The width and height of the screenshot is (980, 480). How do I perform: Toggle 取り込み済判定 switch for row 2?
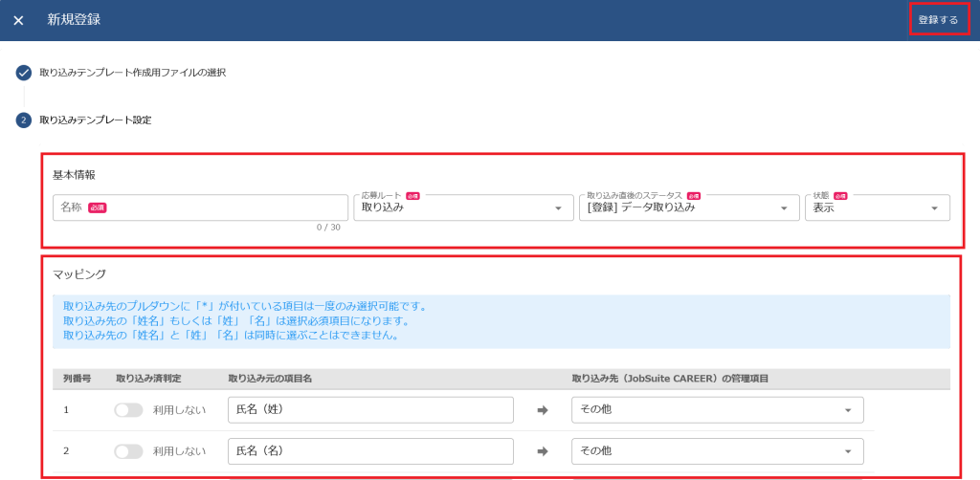click(x=128, y=451)
